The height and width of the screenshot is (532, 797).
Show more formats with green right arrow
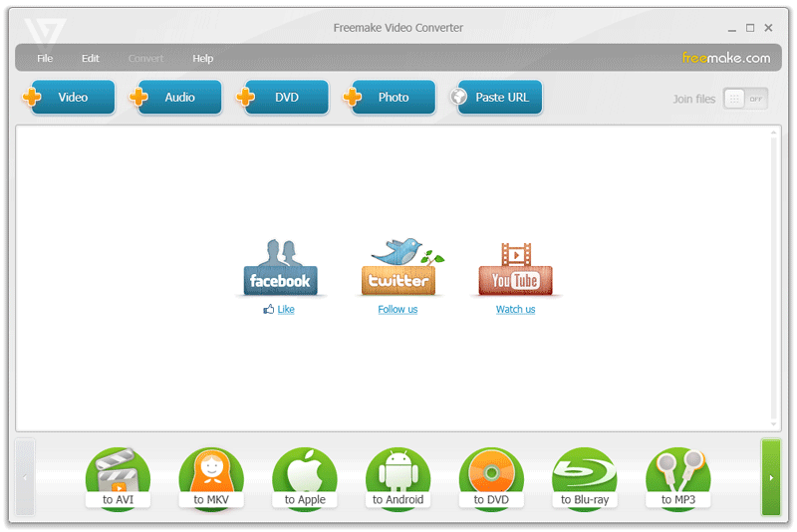(x=771, y=477)
